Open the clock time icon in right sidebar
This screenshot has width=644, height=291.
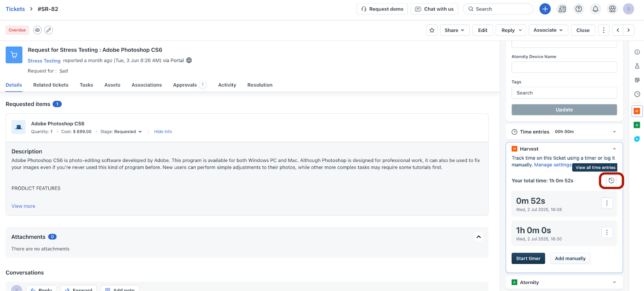point(637,94)
